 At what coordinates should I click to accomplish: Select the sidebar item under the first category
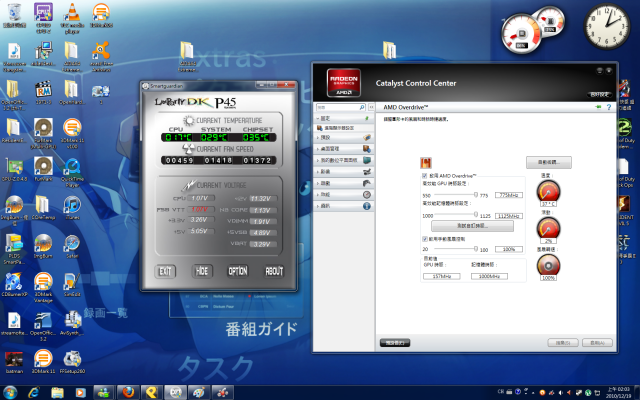[x=336, y=128]
